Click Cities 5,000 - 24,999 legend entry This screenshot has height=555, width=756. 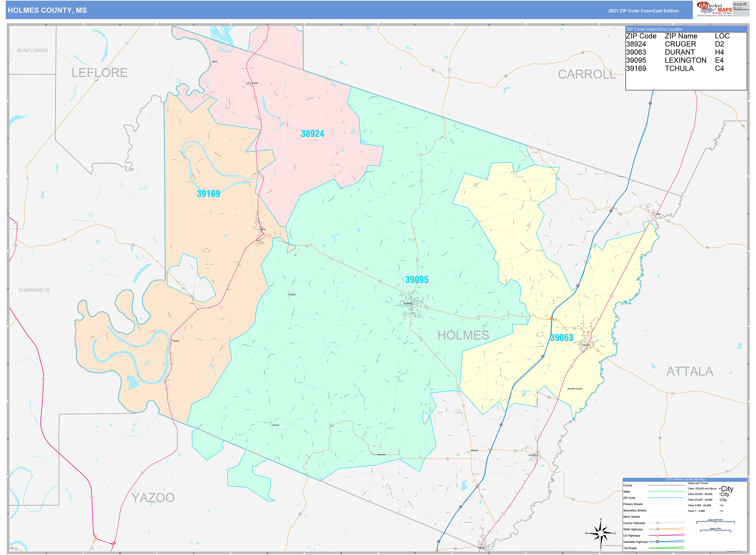[700, 506]
